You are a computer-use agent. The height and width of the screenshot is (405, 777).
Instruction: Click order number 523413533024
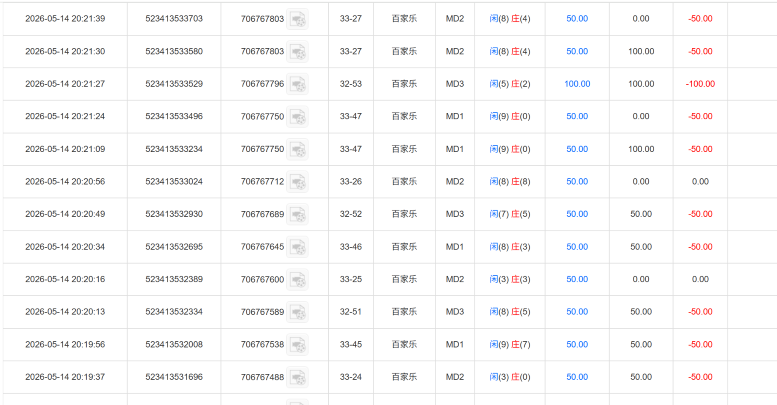174,181
